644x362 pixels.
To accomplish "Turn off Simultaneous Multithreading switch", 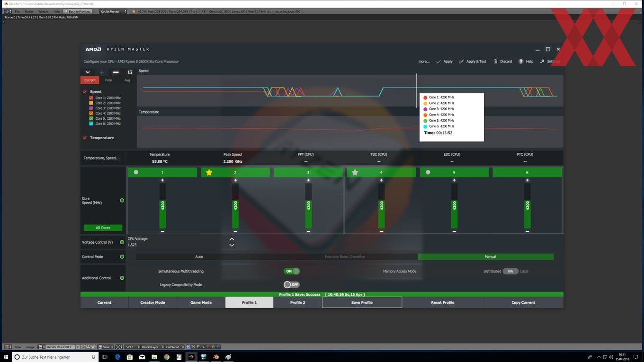I will click(292, 271).
